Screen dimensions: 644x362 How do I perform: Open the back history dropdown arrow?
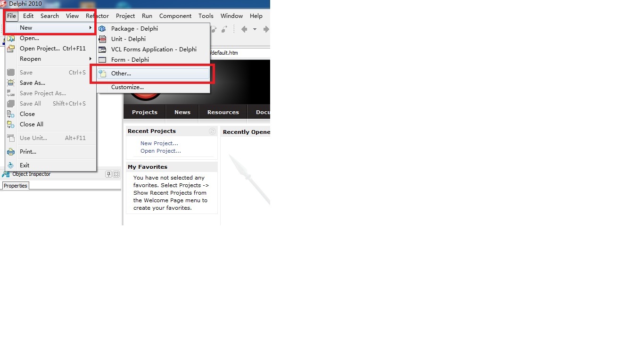pos(255,29)
